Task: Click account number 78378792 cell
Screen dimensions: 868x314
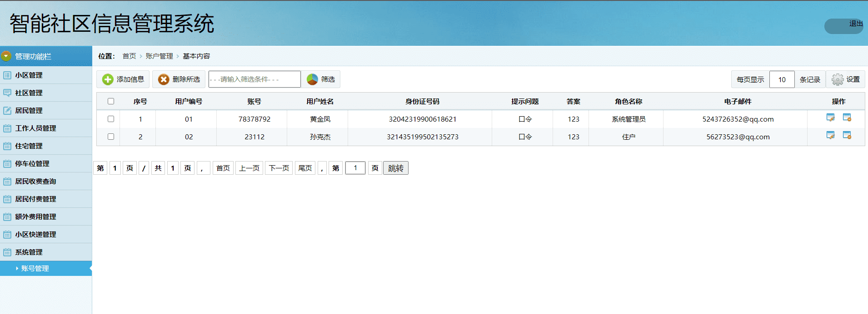Action: coord(254,119)
